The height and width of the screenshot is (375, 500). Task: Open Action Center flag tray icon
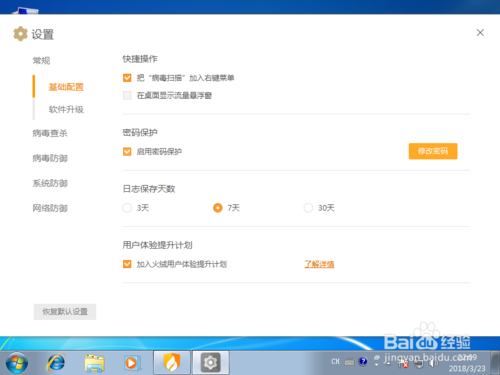click(x=403, y=364)
